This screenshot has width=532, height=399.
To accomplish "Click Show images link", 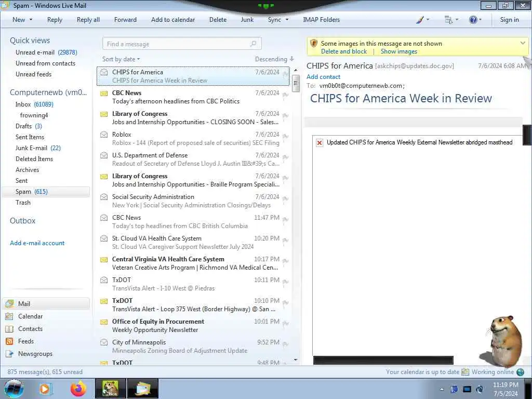I will [x=398, y=51].
